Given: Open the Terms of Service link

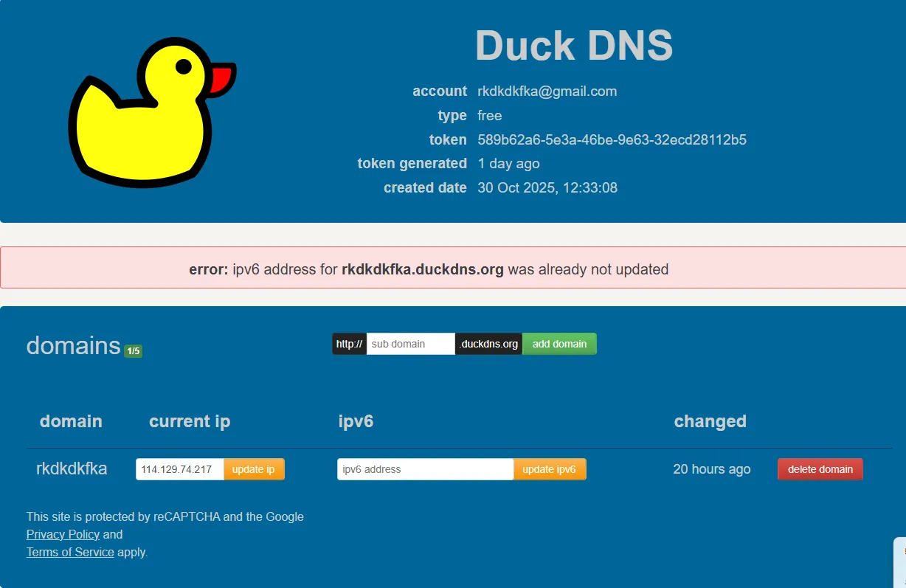Looking at the screenshot, I should tap(70, 552).
